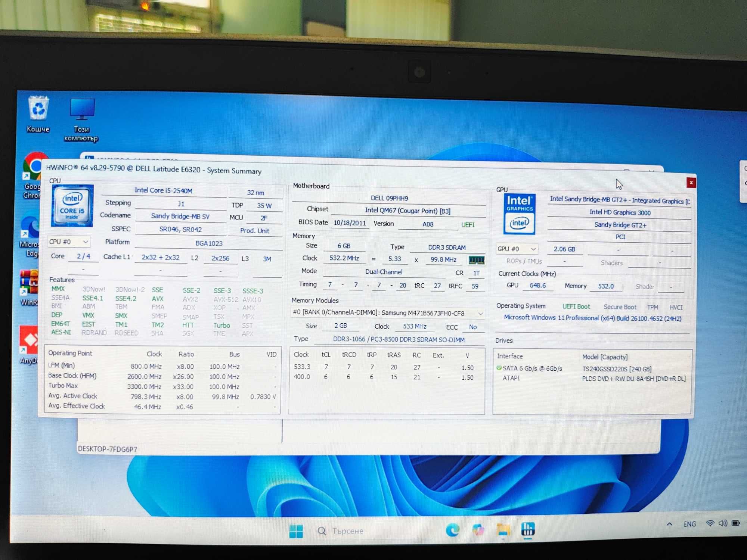This screenshot has width=747, height=560.
Task: Click DESKTOP-7FDG6P7 in the background HWiNFO window
Action: 107,449
